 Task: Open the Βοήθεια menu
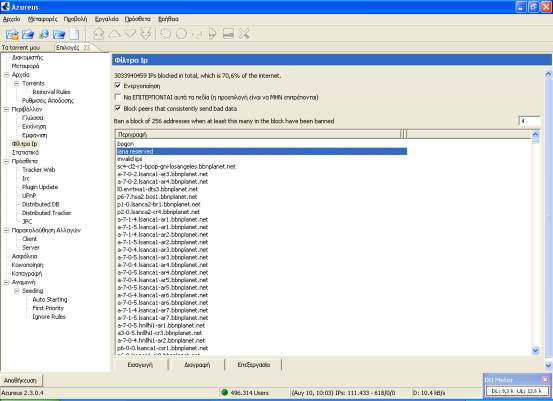click(x=169, y=19)
